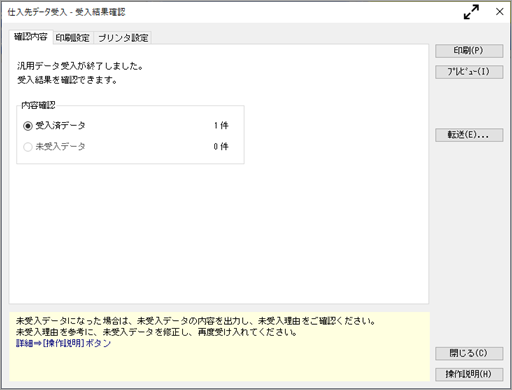This screenshot has height=390, width=512.
Task: Open the プリンタ設定 tab
Action: (x=123, y=38)
